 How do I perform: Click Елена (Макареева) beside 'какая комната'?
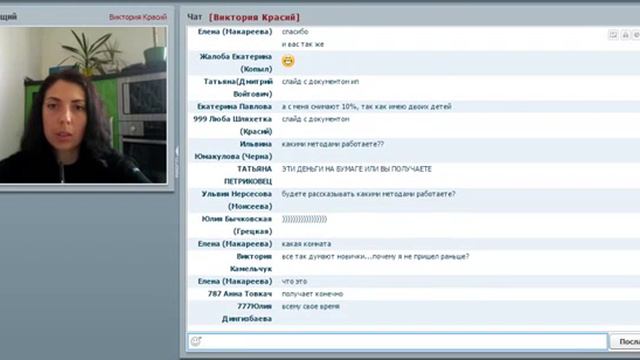click(x=235, y=244)
